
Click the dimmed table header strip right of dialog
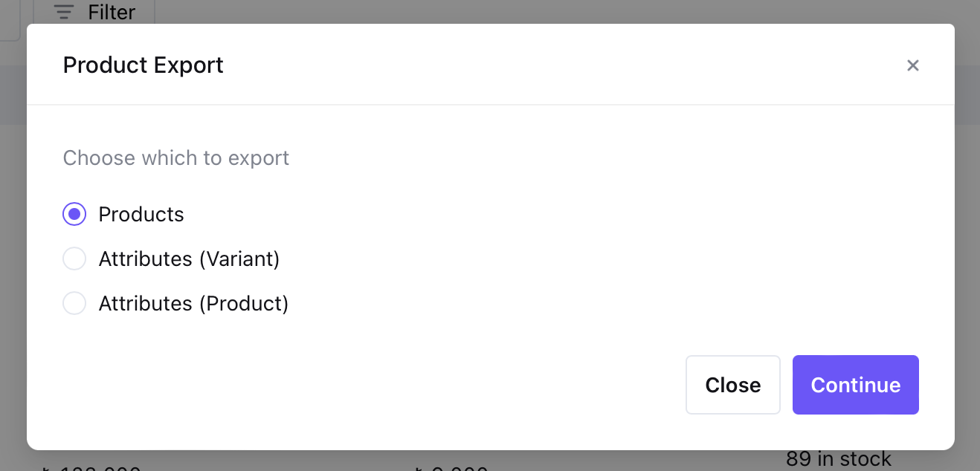click(967, 95)
